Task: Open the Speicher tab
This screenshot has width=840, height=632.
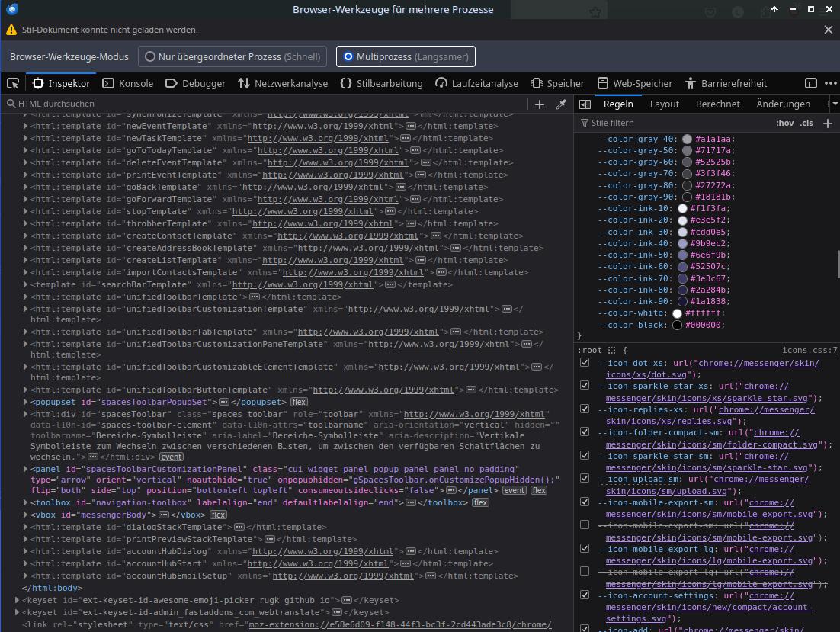Action: point(557,84)
